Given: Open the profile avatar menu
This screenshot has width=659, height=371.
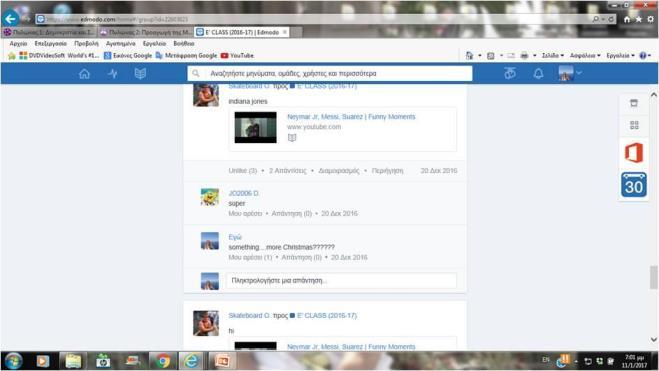Looking at the screenshot, I should [x=570, y=73].
